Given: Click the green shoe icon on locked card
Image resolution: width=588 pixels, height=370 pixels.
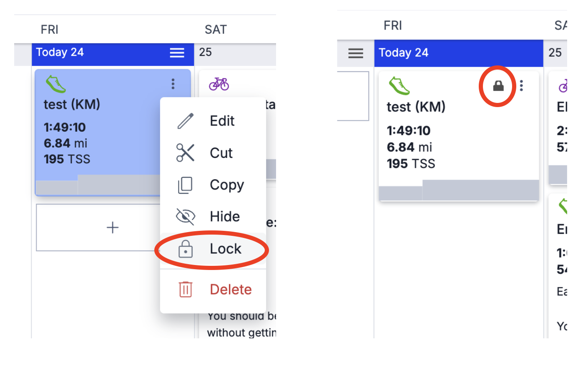Looking at the screenshot, I should pos(399,86).
